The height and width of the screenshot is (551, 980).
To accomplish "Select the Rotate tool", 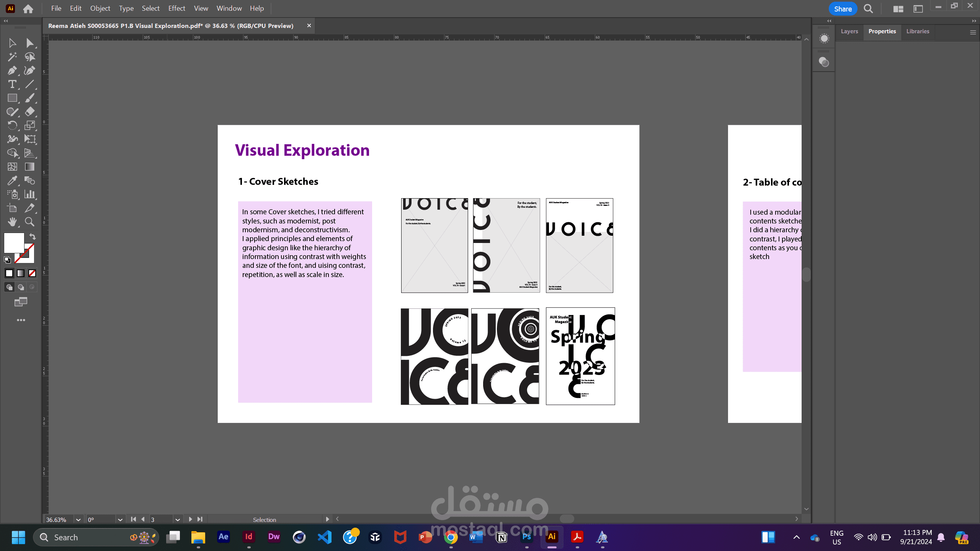I will pos(12,126).
